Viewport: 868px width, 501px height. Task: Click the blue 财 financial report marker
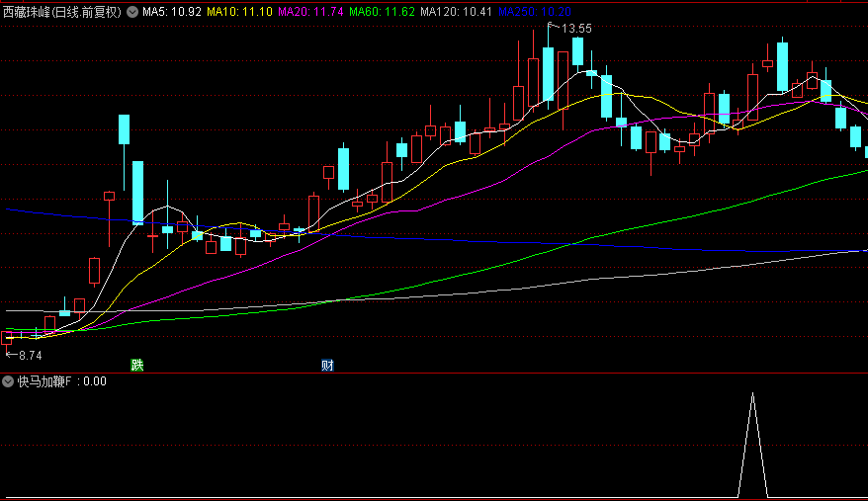327,366
